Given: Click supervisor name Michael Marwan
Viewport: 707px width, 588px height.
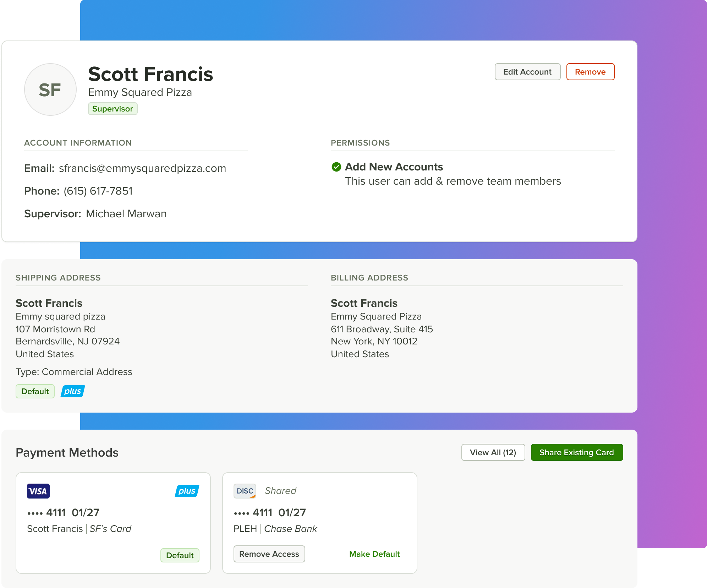Looking at the screenshot, I should pos(126,214).
